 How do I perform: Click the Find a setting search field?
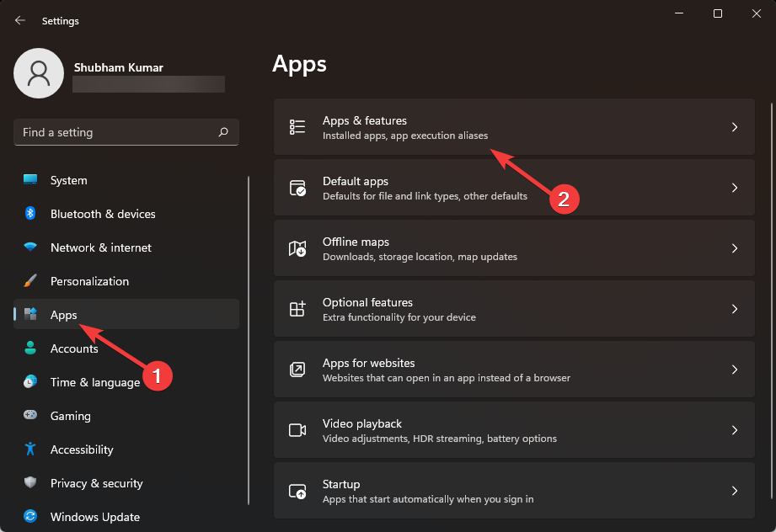126,132
